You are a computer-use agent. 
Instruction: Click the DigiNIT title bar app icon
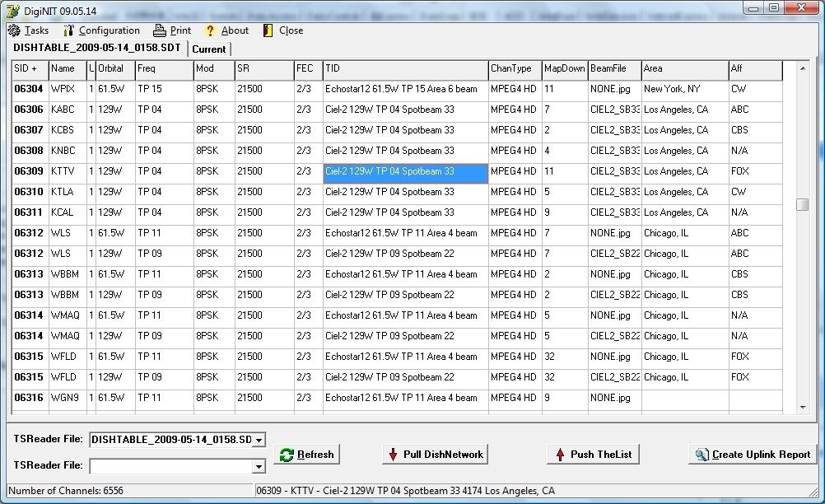13,11
